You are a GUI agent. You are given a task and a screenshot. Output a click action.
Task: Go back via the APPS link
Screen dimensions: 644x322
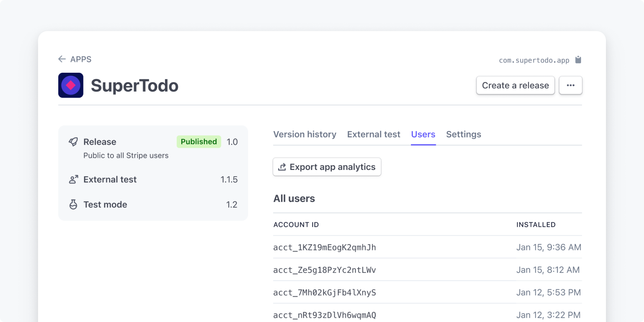81,59
